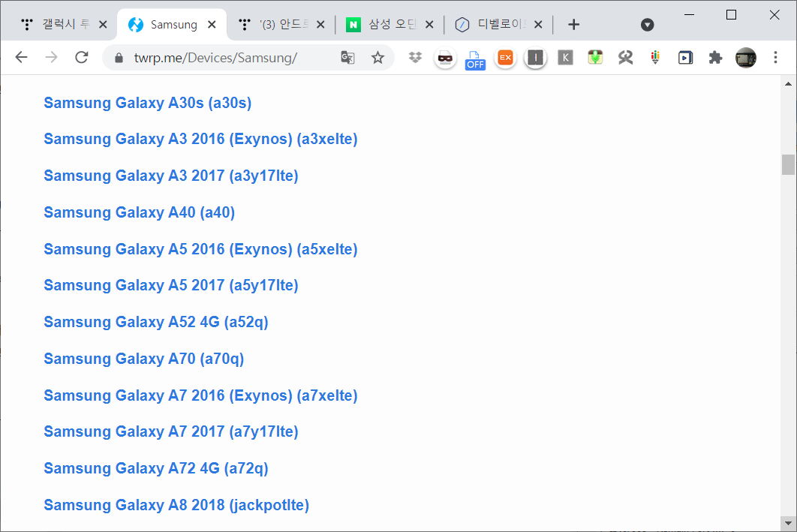Open Samsung Galaxy A52 4G (a52q) link
This screenshot has height=532, width=797.
pyautogui.click(x=156, y=322)
